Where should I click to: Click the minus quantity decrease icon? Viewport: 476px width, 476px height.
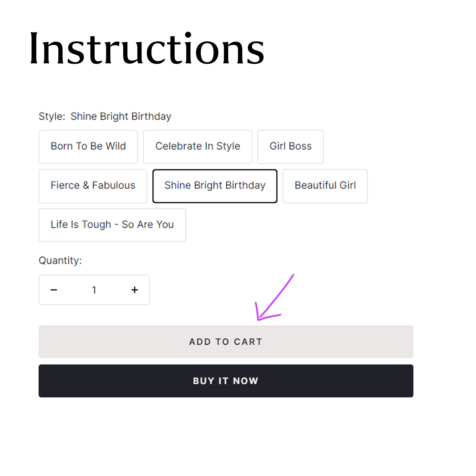pos(54,290)
